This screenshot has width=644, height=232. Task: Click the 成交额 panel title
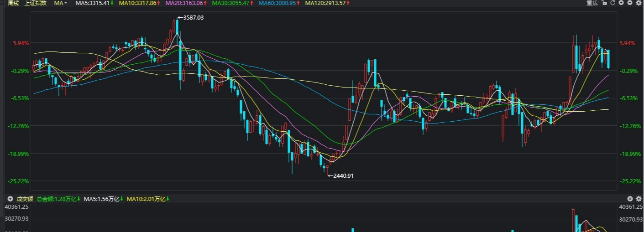(25, 199)
